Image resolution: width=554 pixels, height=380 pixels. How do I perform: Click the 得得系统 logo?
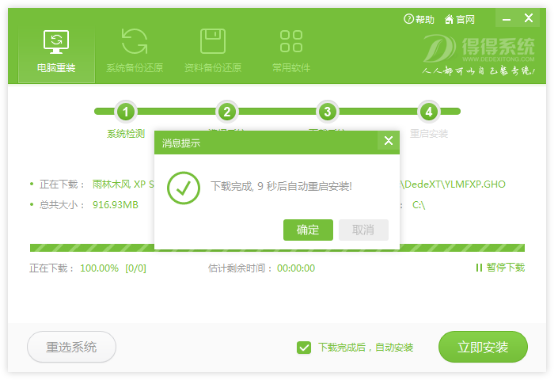[x=479, y=55]
